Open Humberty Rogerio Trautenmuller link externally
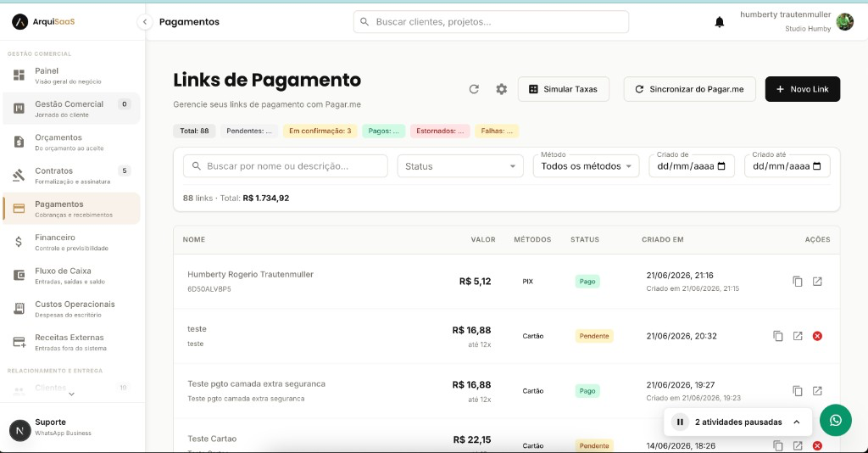 tap(817, 282)
